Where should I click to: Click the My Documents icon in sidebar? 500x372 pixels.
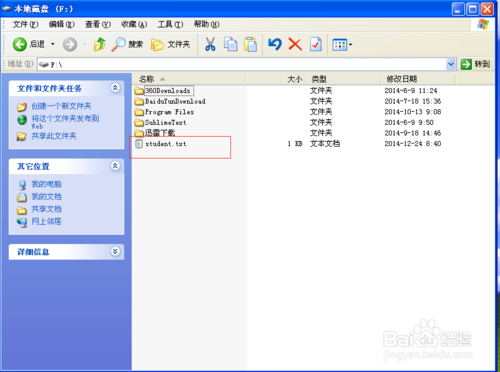(x=22, y=197)
